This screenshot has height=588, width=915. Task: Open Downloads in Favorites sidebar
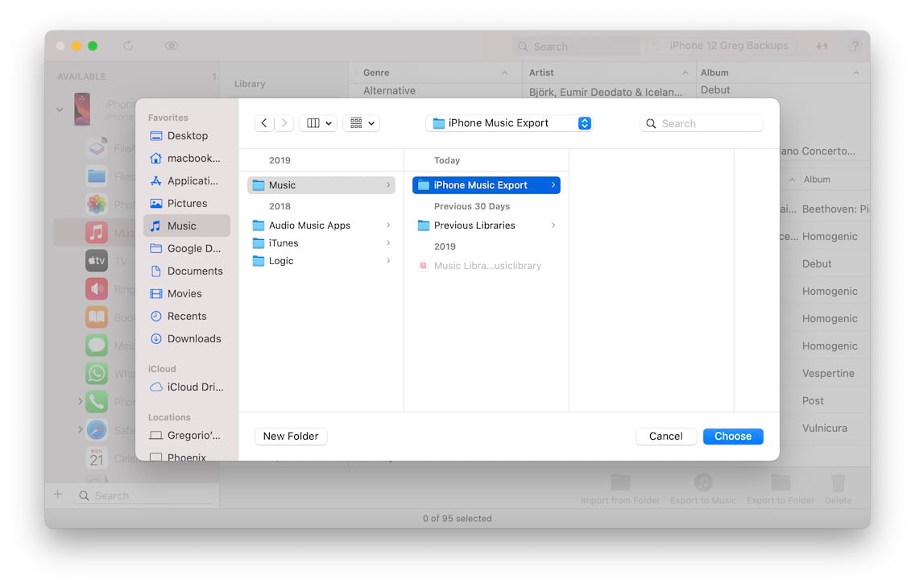pyautogui.click(x=187, y=338)
